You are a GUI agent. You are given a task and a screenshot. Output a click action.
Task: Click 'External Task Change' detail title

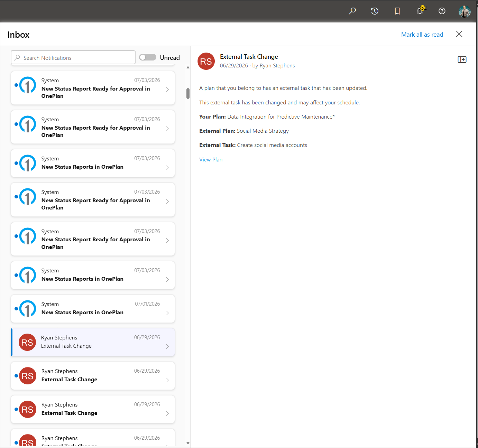pyautogui.click(x=249, y=57)
